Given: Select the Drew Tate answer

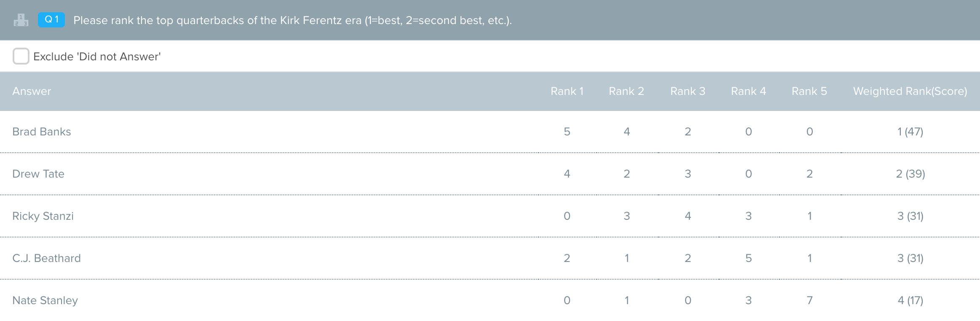Looking at the screenshot, I should [x=38, y=174].
